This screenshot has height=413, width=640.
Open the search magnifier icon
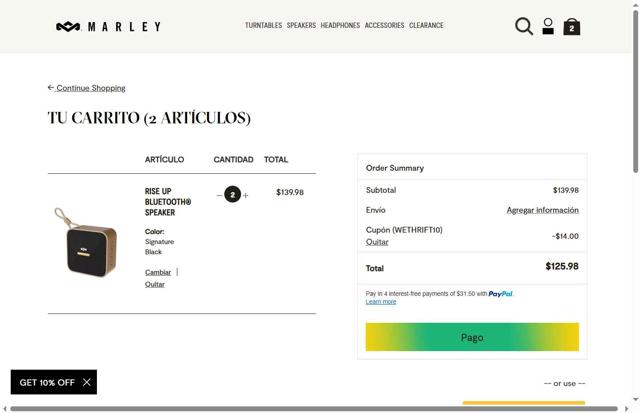point(524,26)
